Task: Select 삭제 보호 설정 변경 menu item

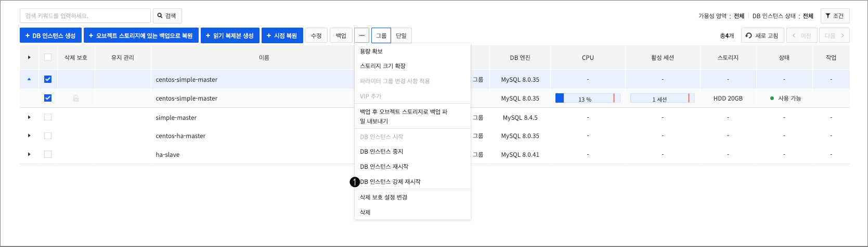Action: coord(412,197)
